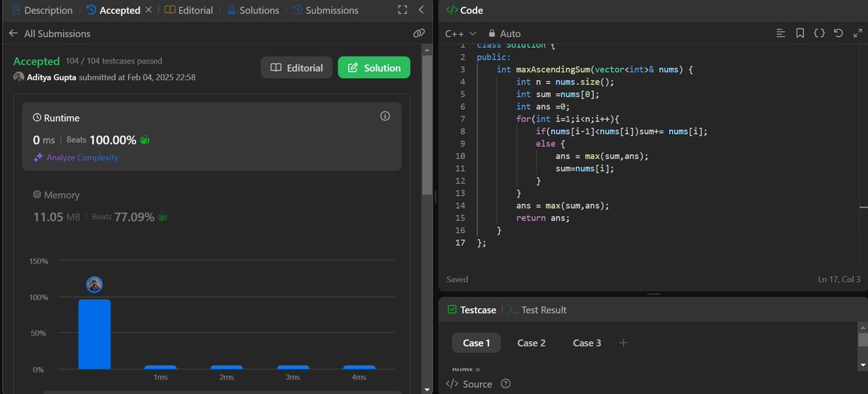
Task: Switch to the Testcase tab
Action: pos(472,309)
